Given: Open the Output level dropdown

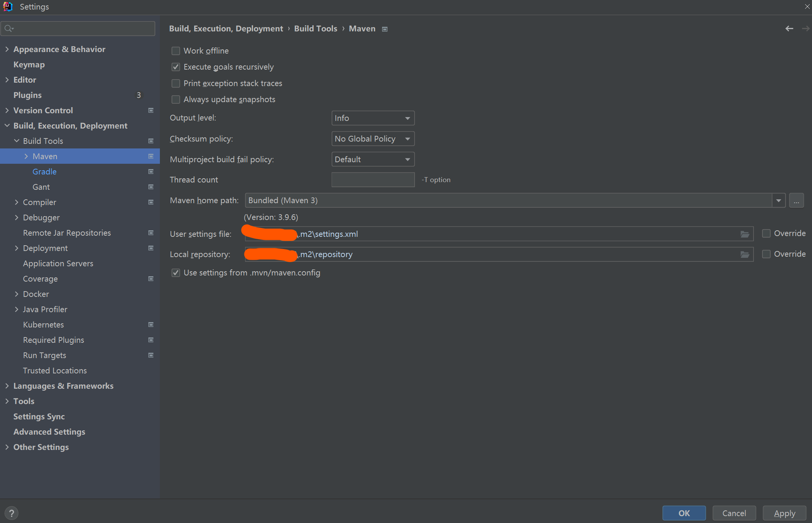Looking at the screenshot, I should click(x=373, y=118).
